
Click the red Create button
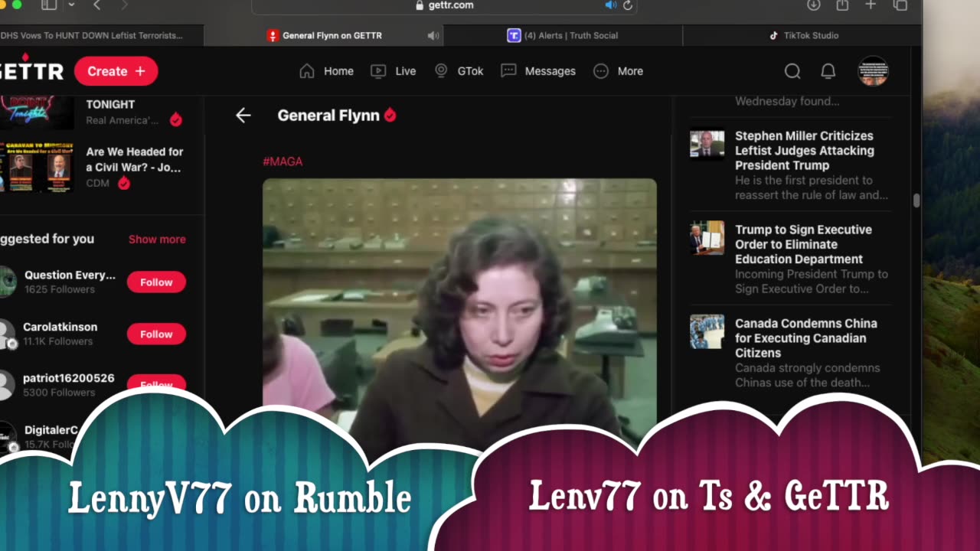point(116,71)
